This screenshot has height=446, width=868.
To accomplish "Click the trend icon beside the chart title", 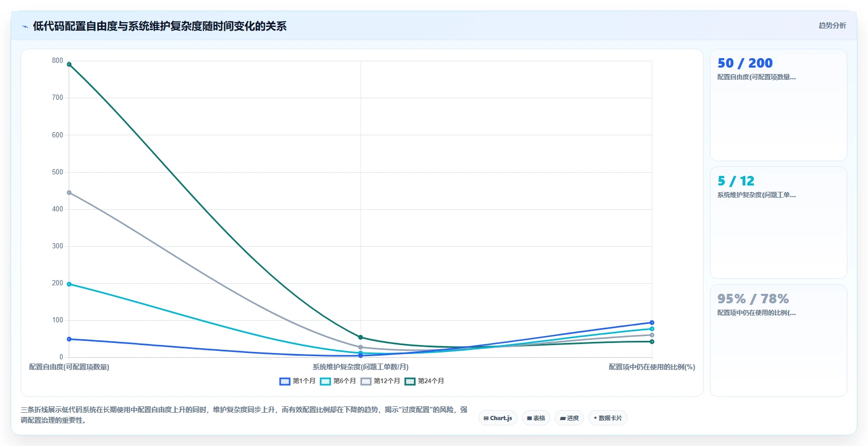I will click(x=25, y=26).
